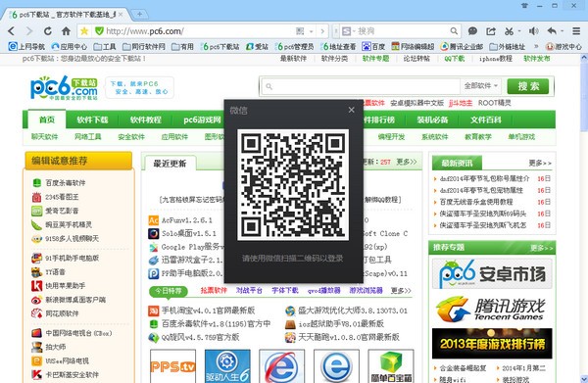This screenshot has width=588, height=383.
Task: Open the 上网导航 bookmark
Action: [x=26, y=46]
